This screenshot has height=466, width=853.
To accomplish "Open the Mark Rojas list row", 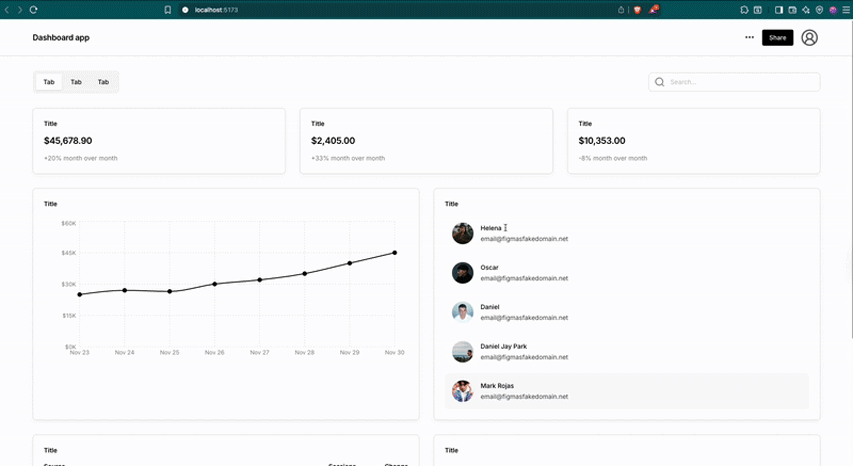I will 626,391.
